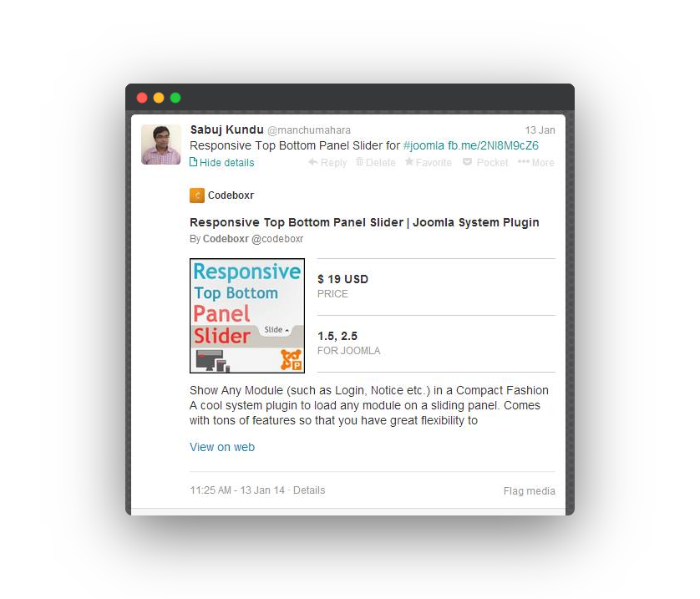Collapse tweet with Hide details
The image size is (700, 599).
pos(222,162)
